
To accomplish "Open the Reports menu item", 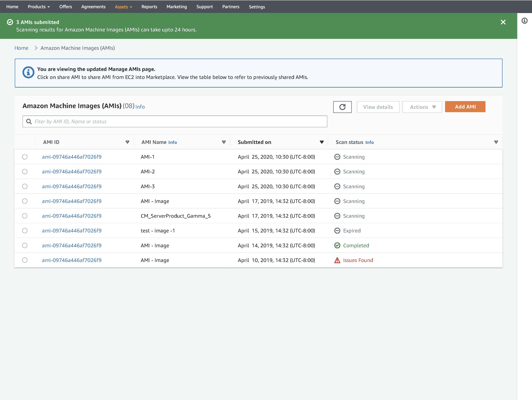I will pos(149,7).
